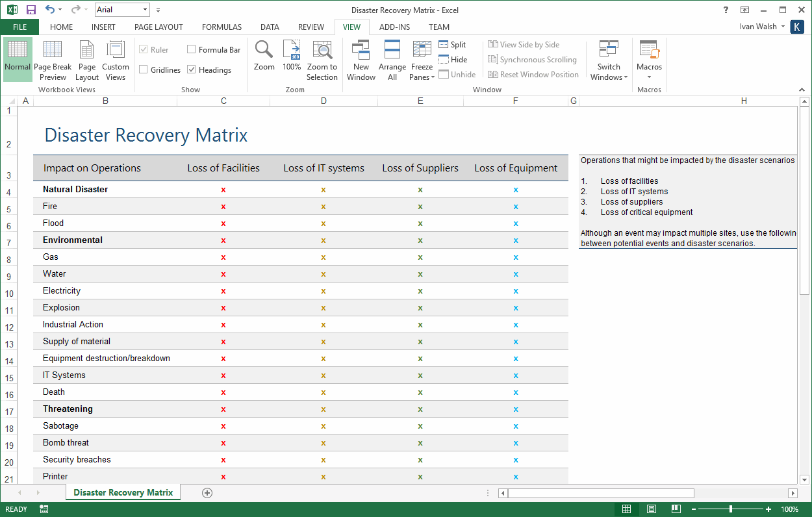Open the FILE menu
The height and width of the screenshot is (517, 812).
pos(19,27)
